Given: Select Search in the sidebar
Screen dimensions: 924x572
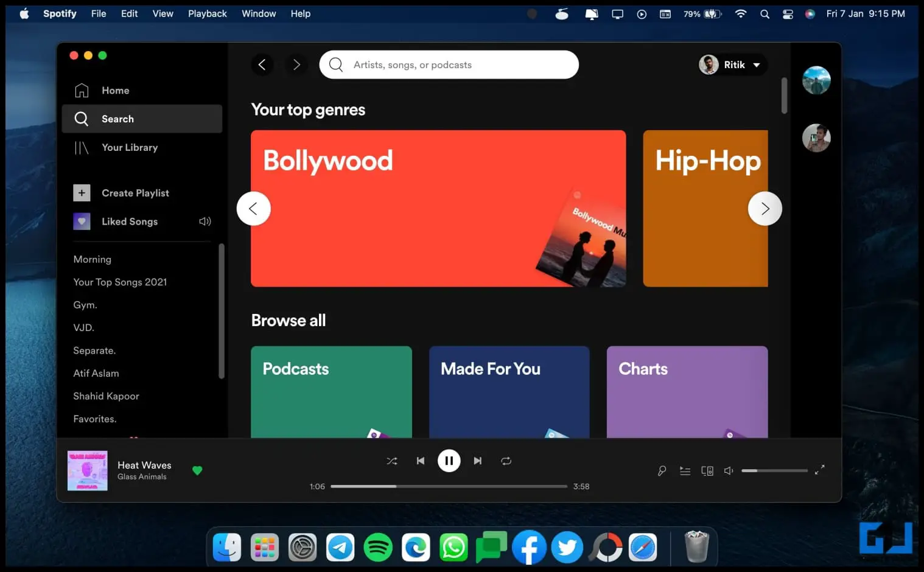Looking at the screenshot, I should (142, 119).
